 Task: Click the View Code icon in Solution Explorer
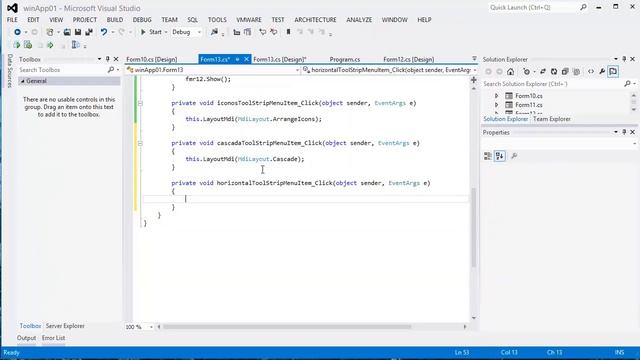coord(591,71)
